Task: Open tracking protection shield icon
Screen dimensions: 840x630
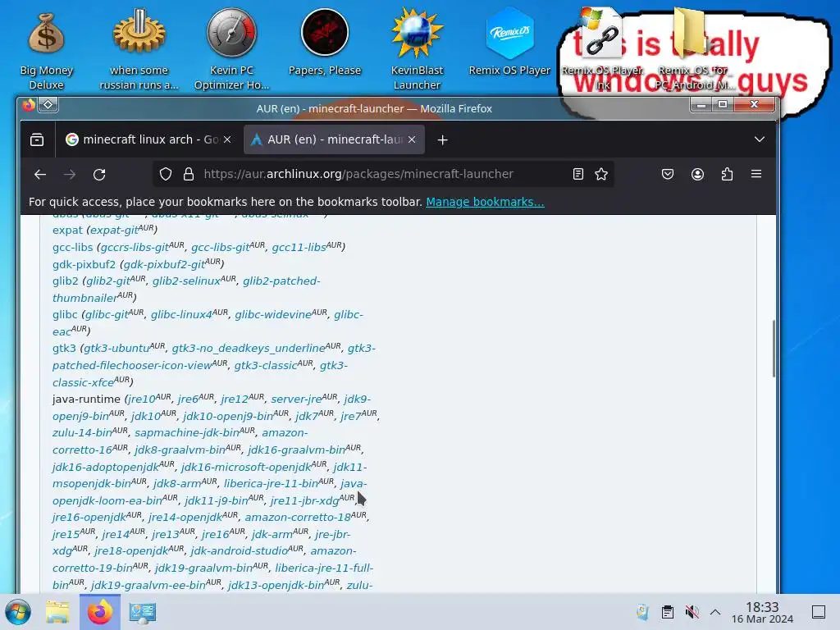Action: tap(166, 174)
